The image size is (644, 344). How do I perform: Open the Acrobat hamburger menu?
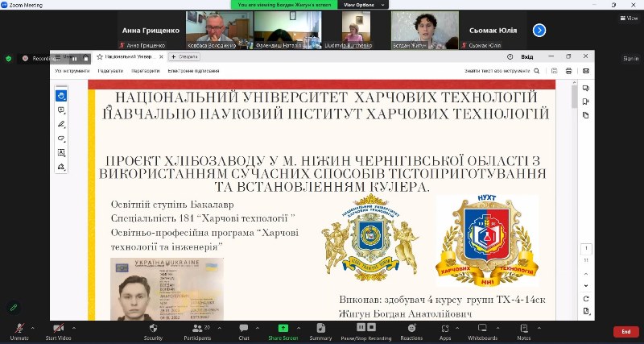(x=58, y=56)
